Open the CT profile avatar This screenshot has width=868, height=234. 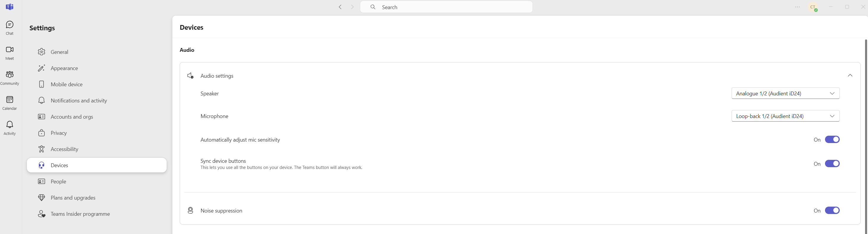point(813,7)
